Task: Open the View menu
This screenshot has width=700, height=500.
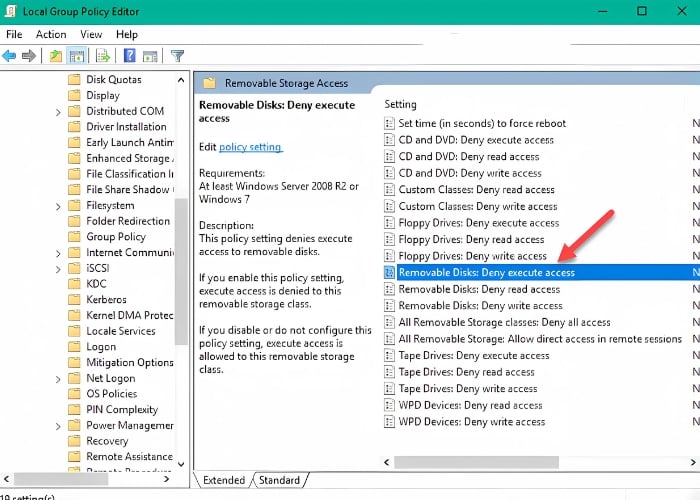Action: (x=91, y=34)
